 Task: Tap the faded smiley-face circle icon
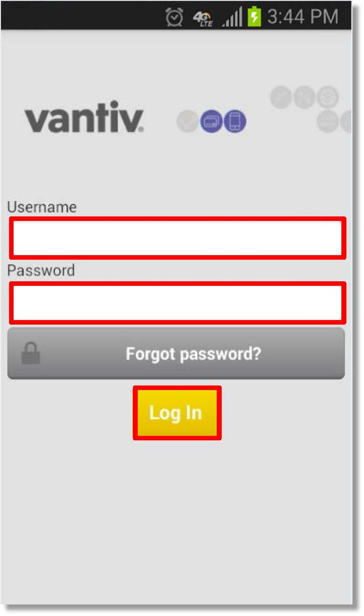[x=327, y=97]
